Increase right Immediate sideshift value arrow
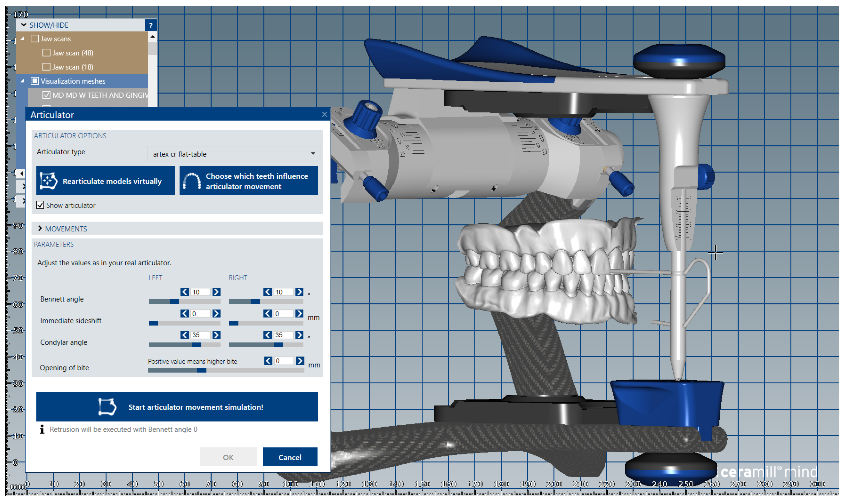The width and height of the screenshot is (843, 504). [x=299, y=314]
